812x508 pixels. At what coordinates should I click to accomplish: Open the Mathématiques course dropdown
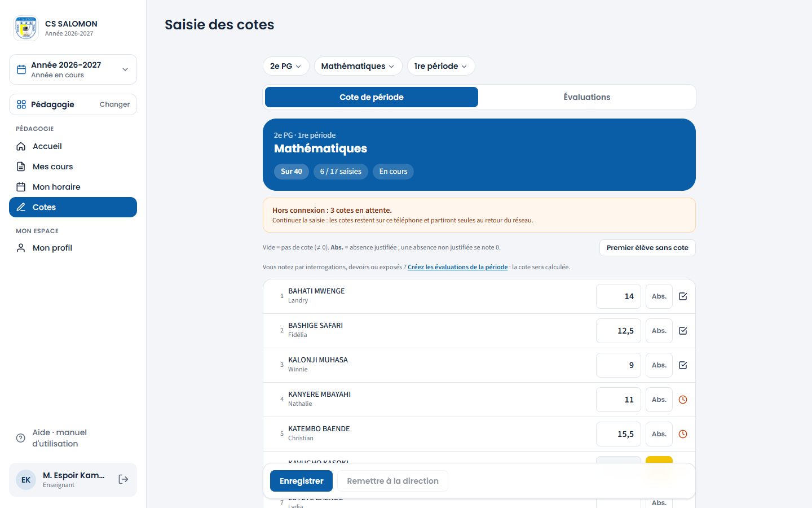(358, 66)
